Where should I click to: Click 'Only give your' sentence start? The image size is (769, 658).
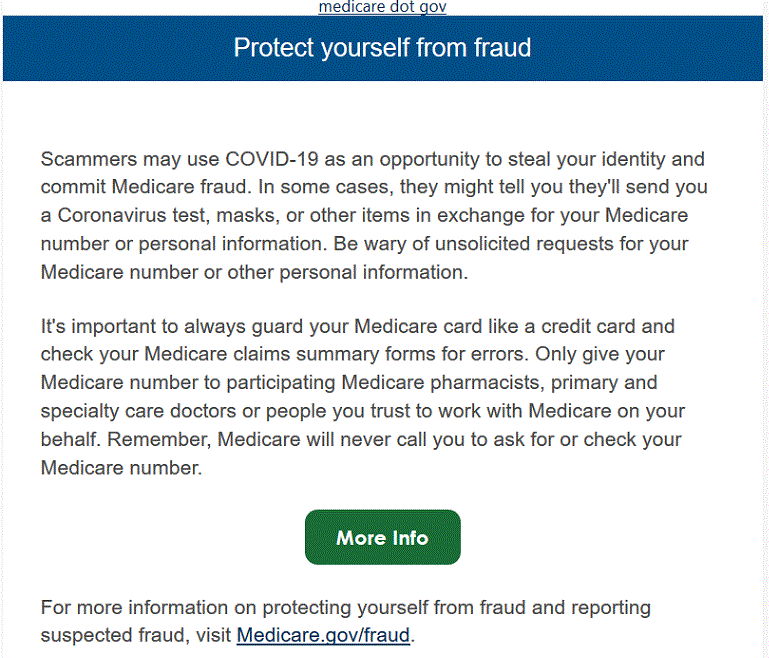pyautogui.click(x=600, y=354)
